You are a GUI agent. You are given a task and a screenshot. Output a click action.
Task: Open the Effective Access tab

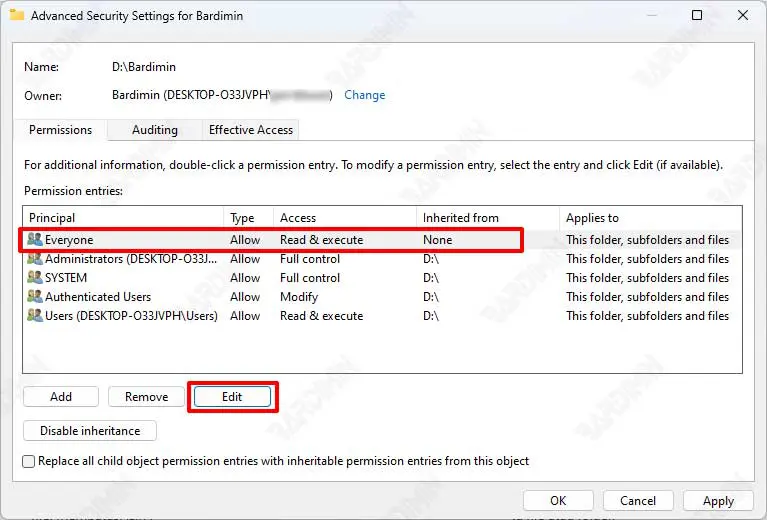coord(250,130)
